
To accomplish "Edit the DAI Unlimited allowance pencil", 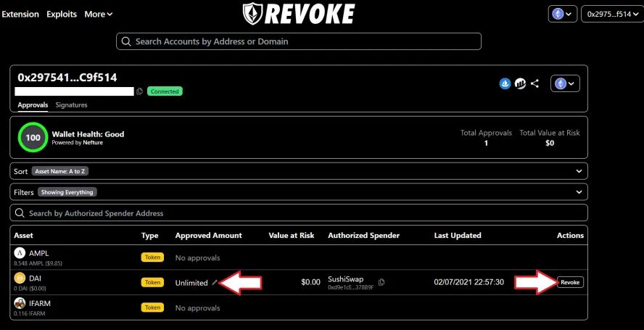I will (x=215, y=282).
